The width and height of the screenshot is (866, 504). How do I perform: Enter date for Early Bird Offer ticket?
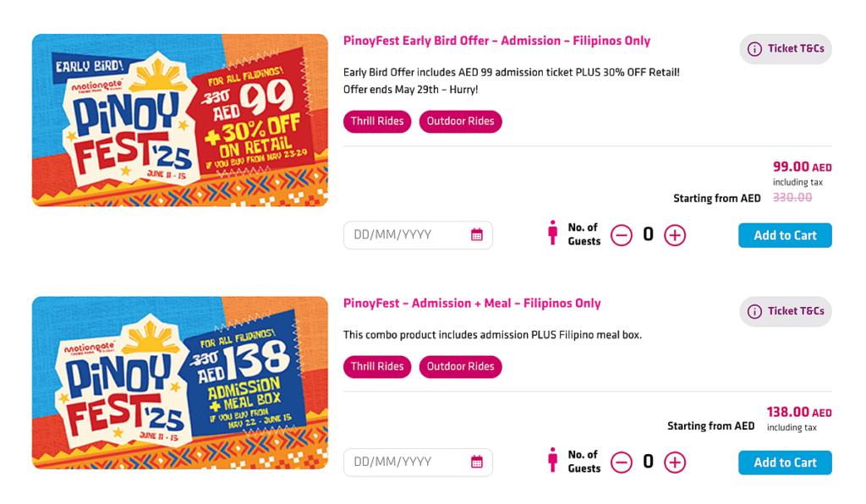[406, 235]
